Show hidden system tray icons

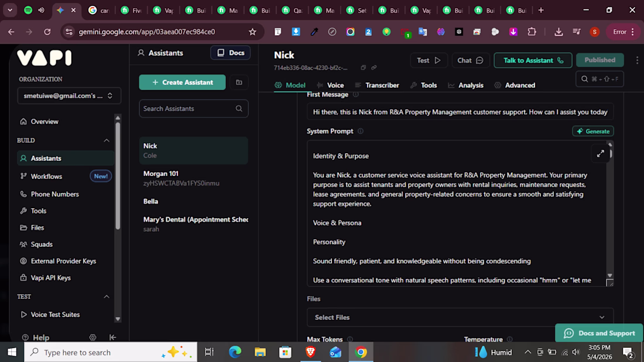coord(527,352)
